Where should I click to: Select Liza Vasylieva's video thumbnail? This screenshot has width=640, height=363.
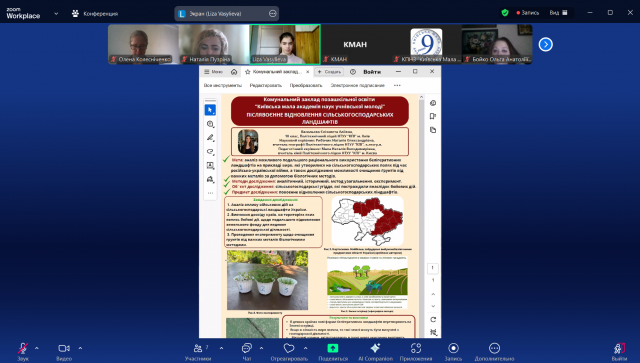pyautogui.click(x=285, y=44)
